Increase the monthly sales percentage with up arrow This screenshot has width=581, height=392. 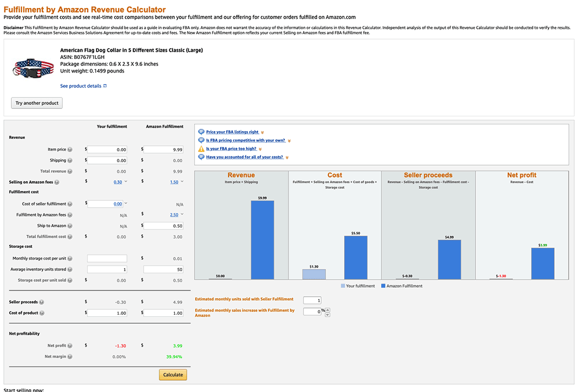click(327, 310)
